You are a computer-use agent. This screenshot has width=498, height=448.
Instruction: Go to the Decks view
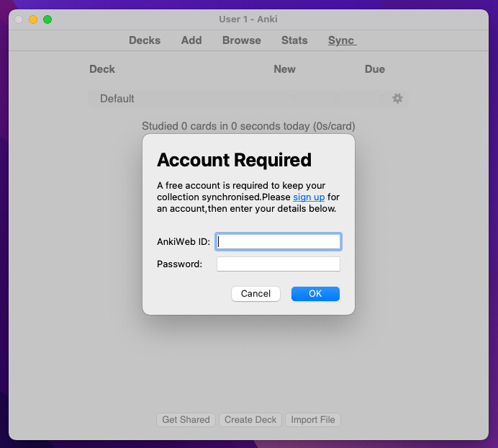click(145, 40)
